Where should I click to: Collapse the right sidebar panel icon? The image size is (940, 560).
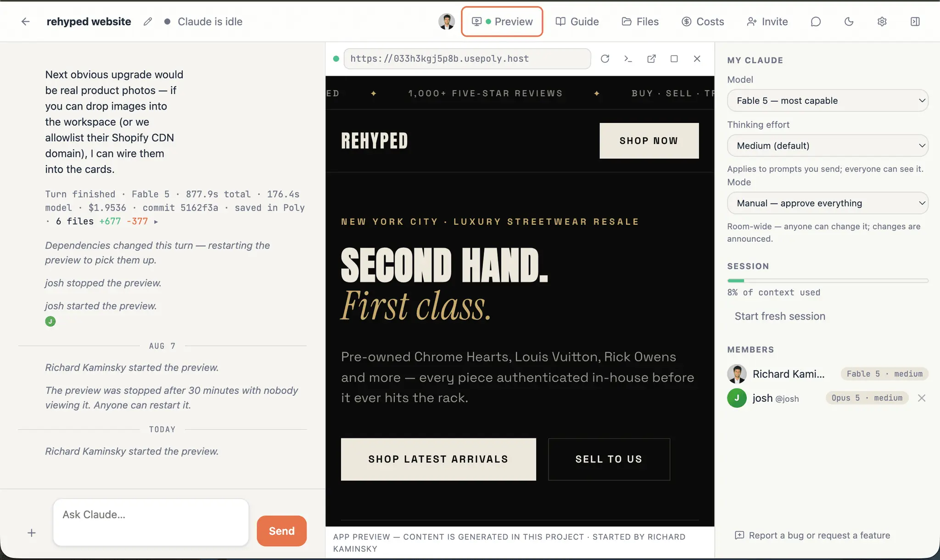(x=915, y=22)
